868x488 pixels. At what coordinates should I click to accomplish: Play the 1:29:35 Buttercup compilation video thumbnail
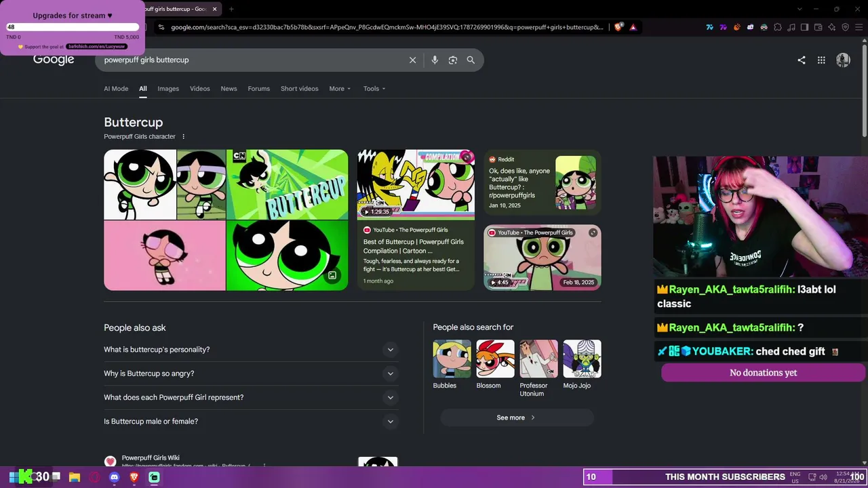point(416,185)
